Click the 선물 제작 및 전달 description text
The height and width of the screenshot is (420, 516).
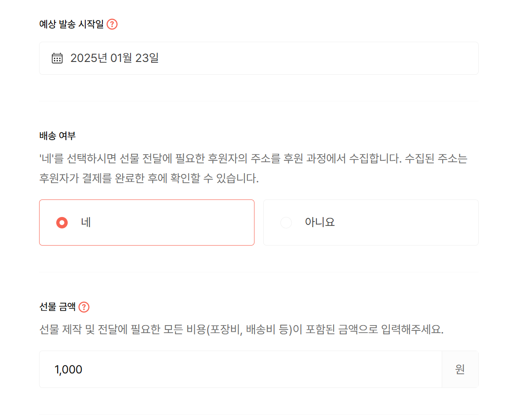(x=241, y=329)
